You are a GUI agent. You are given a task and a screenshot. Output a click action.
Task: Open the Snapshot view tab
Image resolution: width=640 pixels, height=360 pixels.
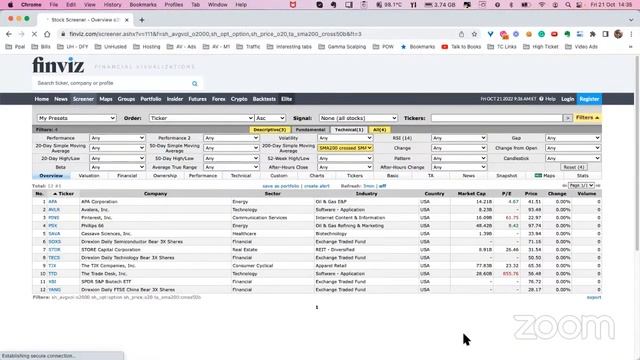click(507, 176)
